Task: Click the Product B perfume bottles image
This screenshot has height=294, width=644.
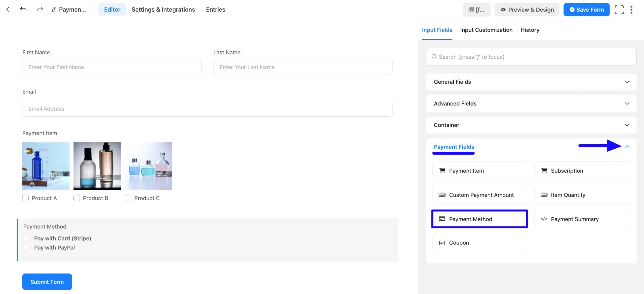Action: [97, 166]
